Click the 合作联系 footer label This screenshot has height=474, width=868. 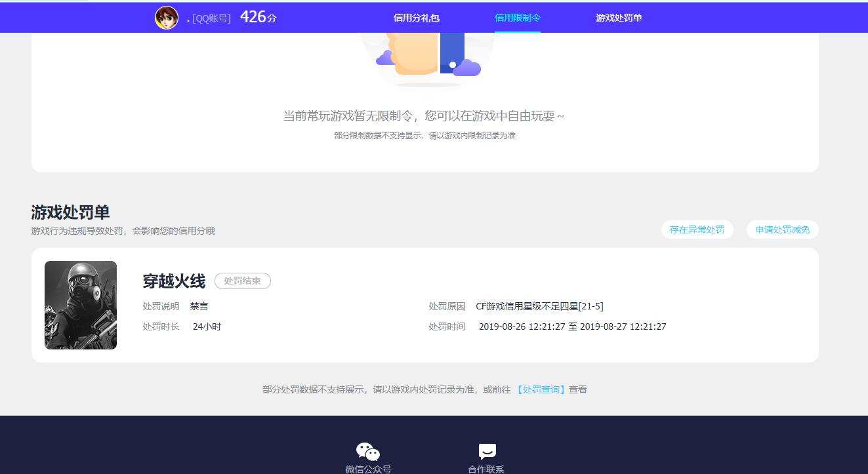click(x=486, y=469)
